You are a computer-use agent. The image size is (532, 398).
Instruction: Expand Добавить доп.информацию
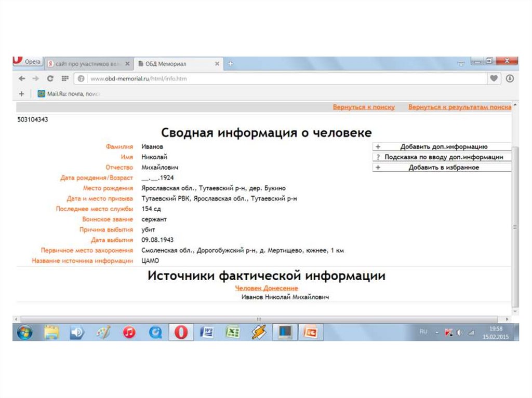442,147
